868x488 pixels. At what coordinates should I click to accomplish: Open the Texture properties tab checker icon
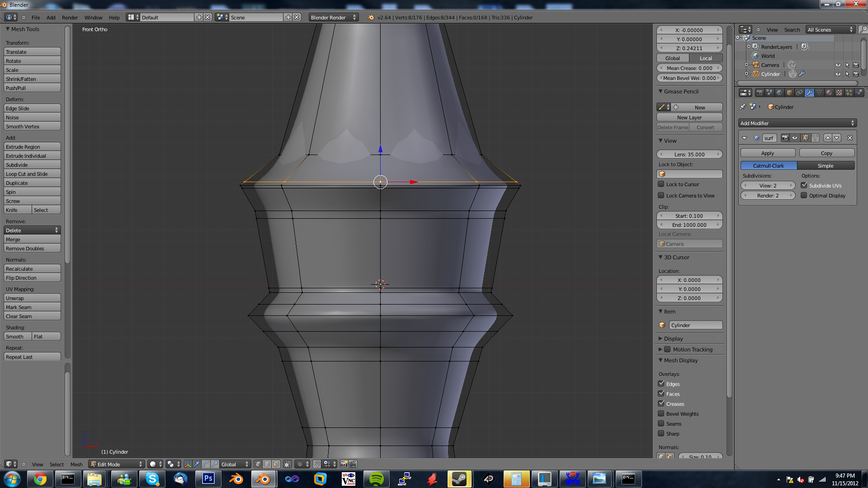tap(839, 93)
